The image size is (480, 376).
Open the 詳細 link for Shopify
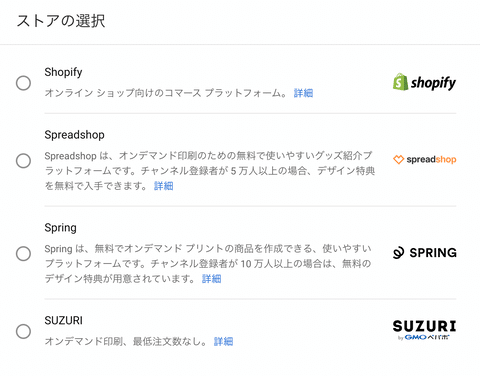[x=303, y=93]
